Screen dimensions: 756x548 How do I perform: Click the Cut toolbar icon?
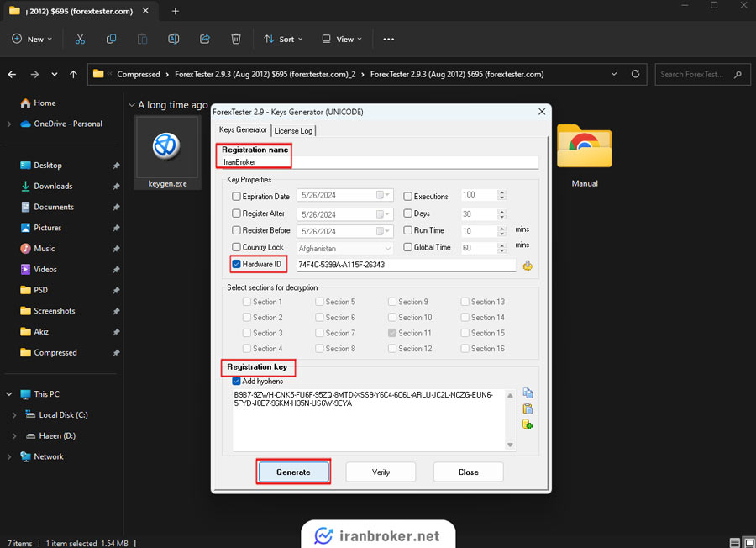tap(80, 39)
